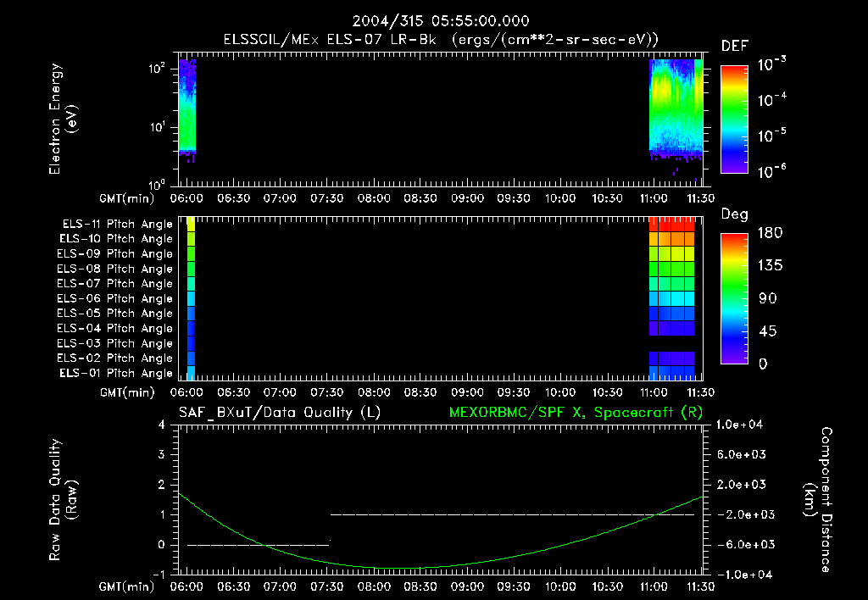
Task: Click the 09:30 label under the spectrogram panel
Action: click(x=514, y=198)
